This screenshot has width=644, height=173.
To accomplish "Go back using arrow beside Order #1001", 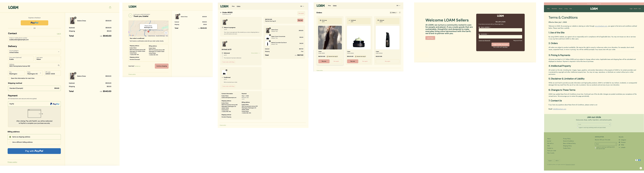I will (x=221, y=13).
